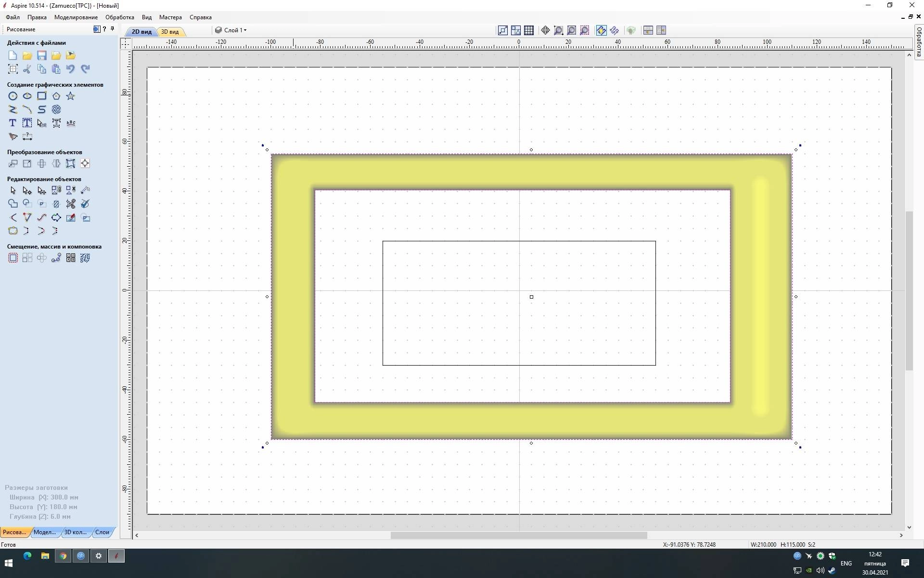Open the Nest Parts zigzag tool
Screen dimensions: 924x578
(x=85, y=258)
